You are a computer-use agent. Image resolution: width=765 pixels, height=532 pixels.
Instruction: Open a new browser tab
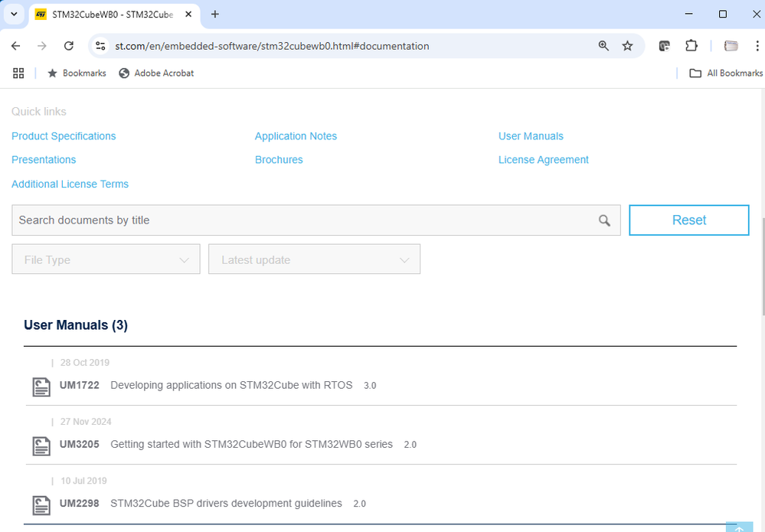tap(214, 14)
